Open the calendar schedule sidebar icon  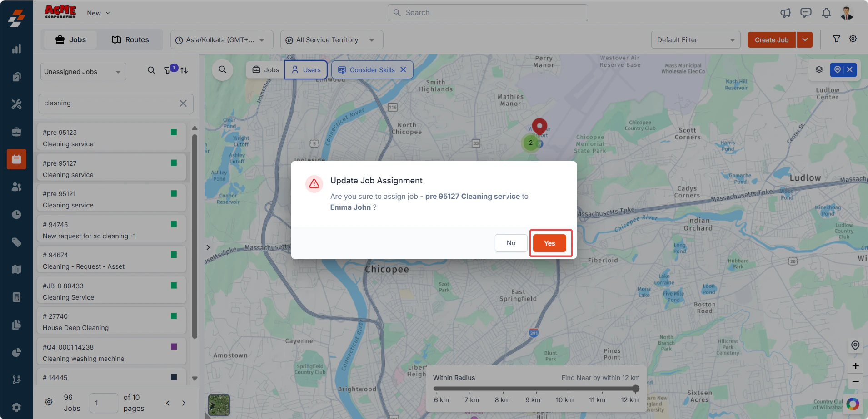tap(16, 159)
